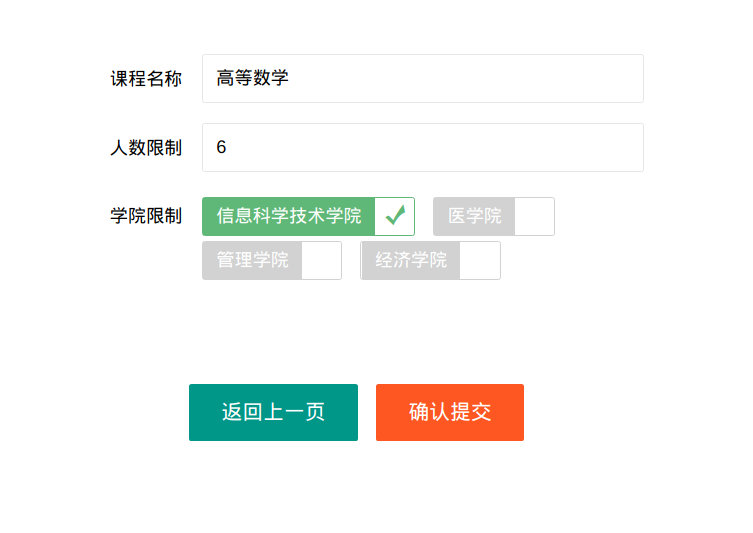Click the green 信息科学技术学院 label

click(x=289, y=216)
